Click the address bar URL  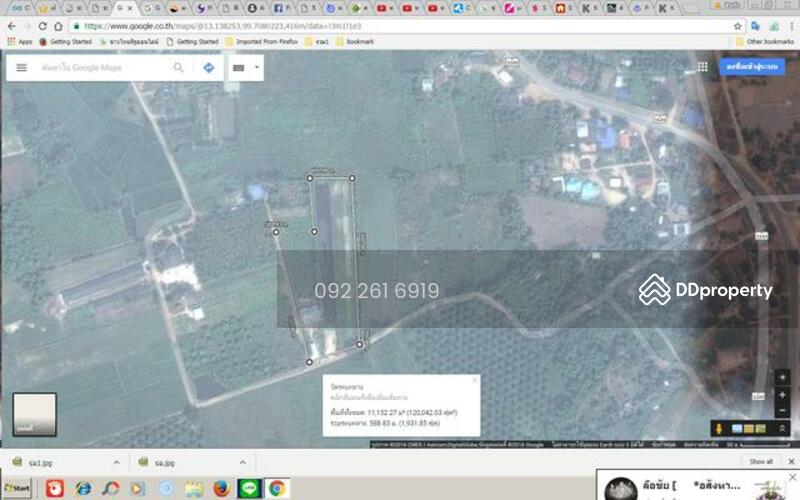click(222, 26)
